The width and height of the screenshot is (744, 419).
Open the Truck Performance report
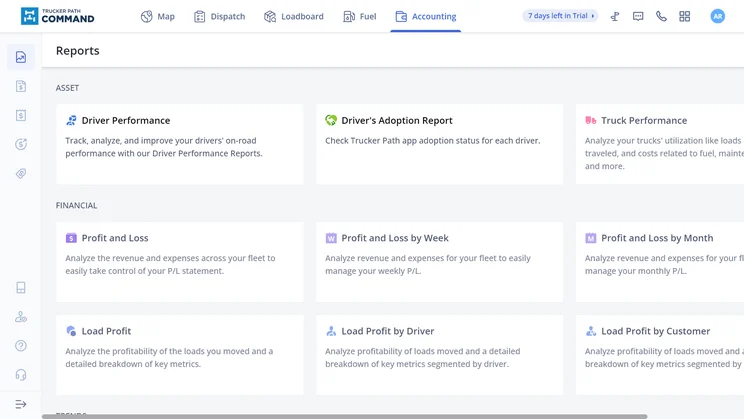660,144
